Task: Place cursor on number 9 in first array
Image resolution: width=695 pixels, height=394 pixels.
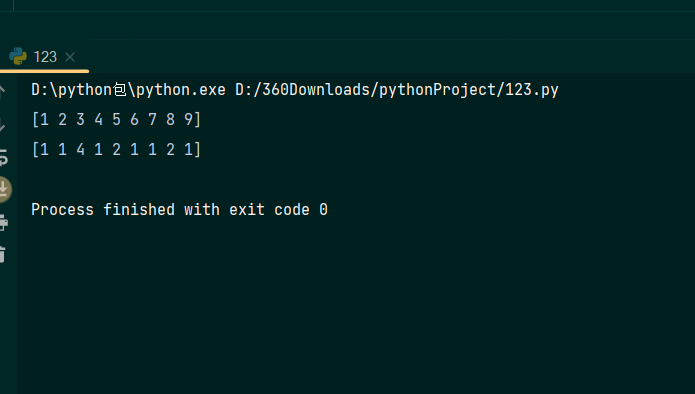Action: point(189,119)
